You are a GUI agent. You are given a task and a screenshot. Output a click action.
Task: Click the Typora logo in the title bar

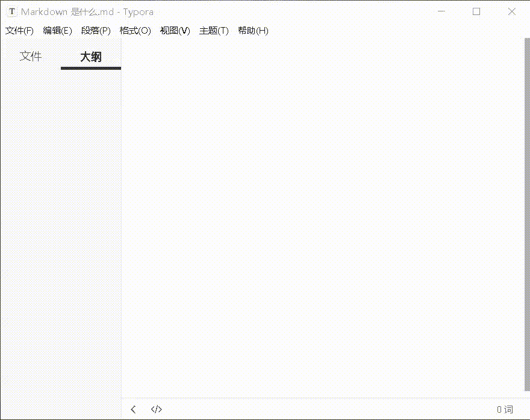coord(11,11)
